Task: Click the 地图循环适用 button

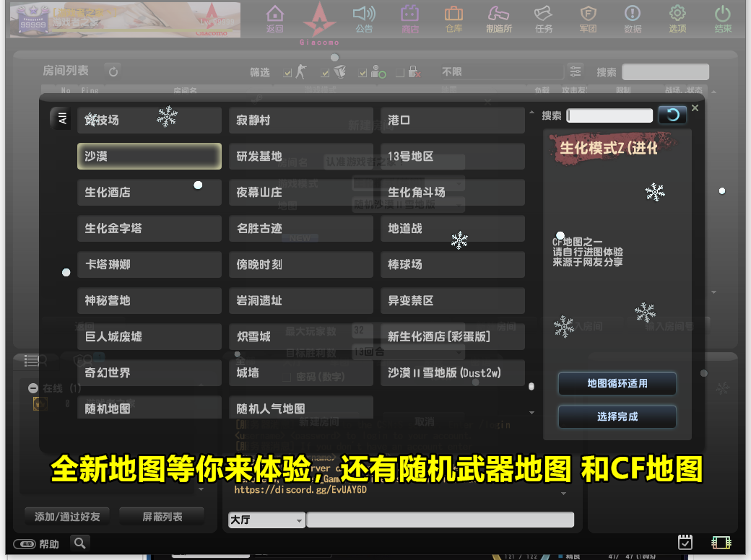Action: pyautogui.click(x=617, y=383)
